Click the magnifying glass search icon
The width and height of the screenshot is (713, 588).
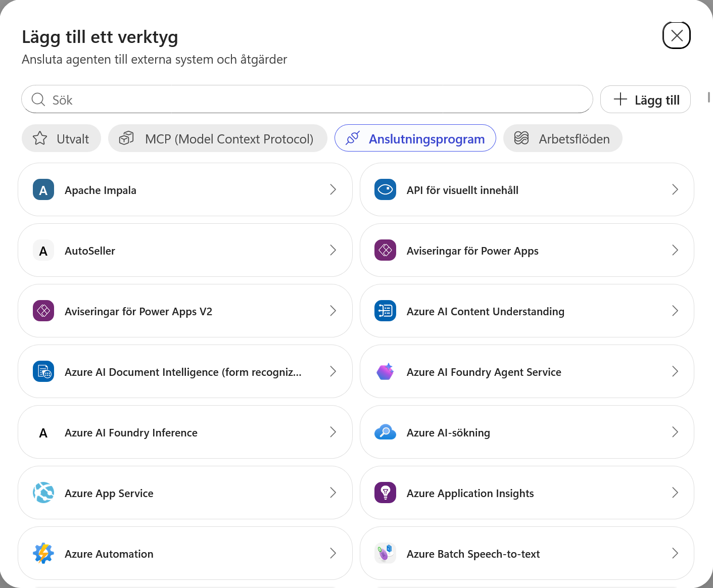point(38,100)
